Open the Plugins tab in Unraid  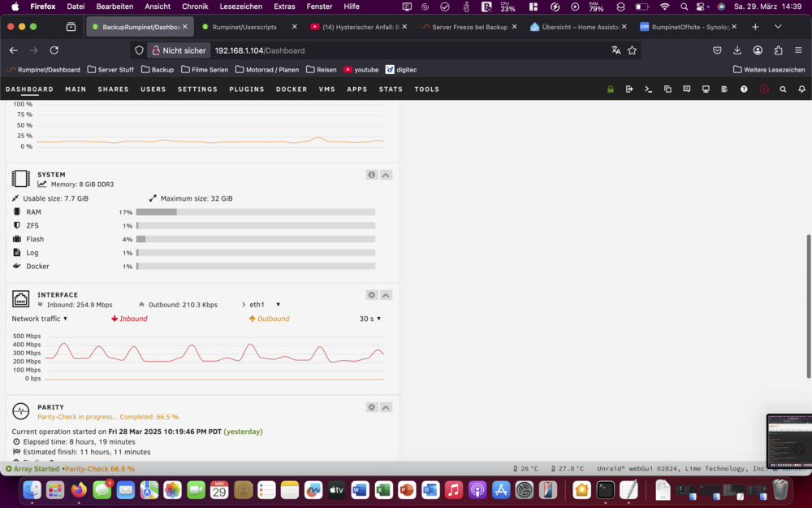click(x=247, y=89)
